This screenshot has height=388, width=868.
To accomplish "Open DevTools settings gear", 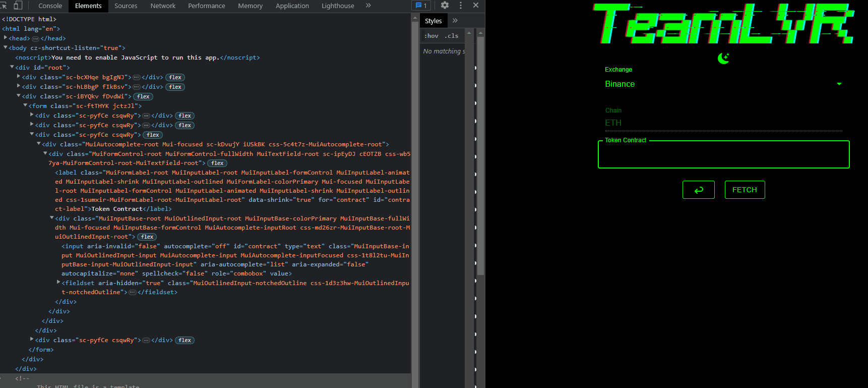I will point(445,6).
